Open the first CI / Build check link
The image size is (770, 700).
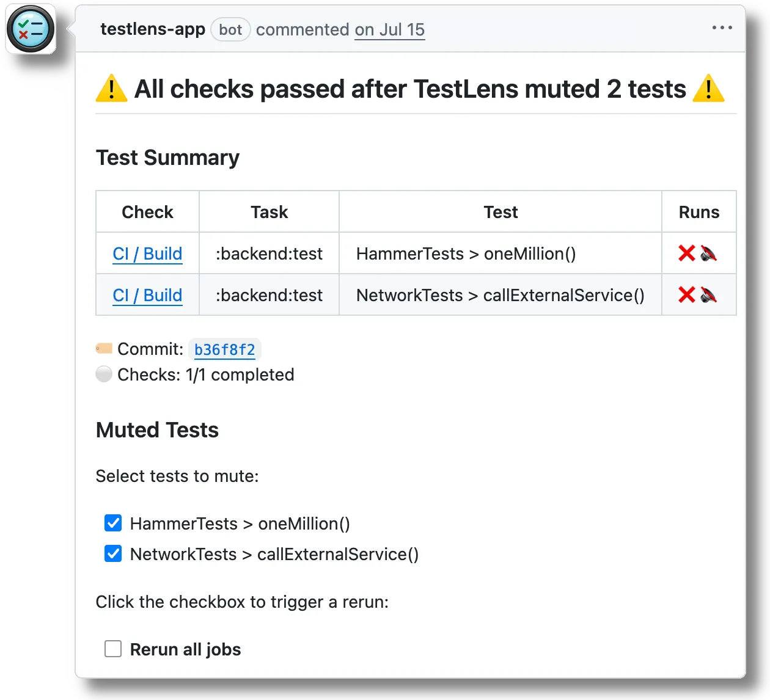pos(147,253)
